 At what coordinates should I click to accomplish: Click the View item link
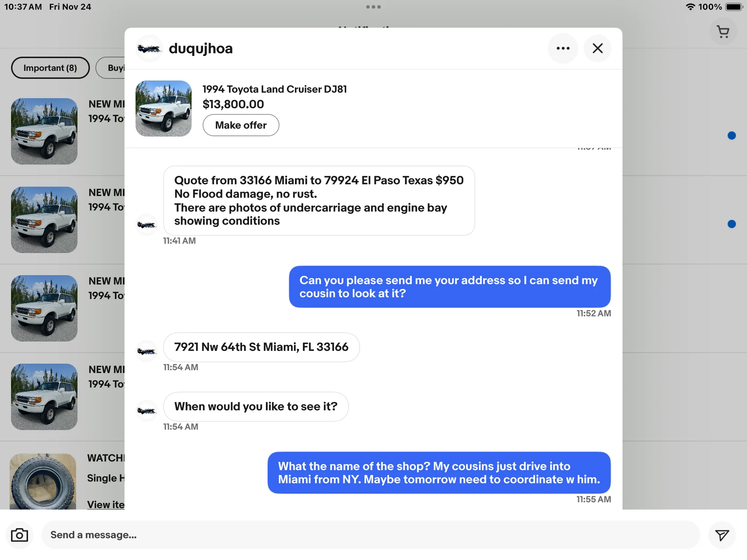[x=105, y=504]
